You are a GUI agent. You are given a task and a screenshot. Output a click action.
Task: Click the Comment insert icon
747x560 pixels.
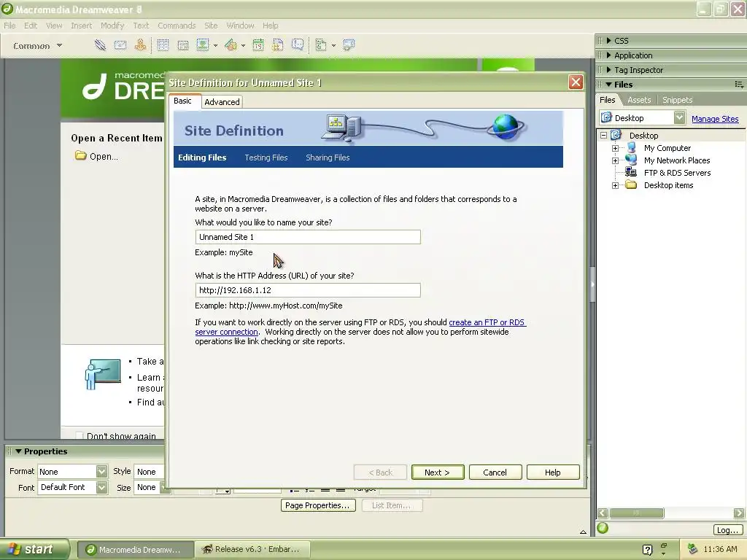click(x=298, y=45)
